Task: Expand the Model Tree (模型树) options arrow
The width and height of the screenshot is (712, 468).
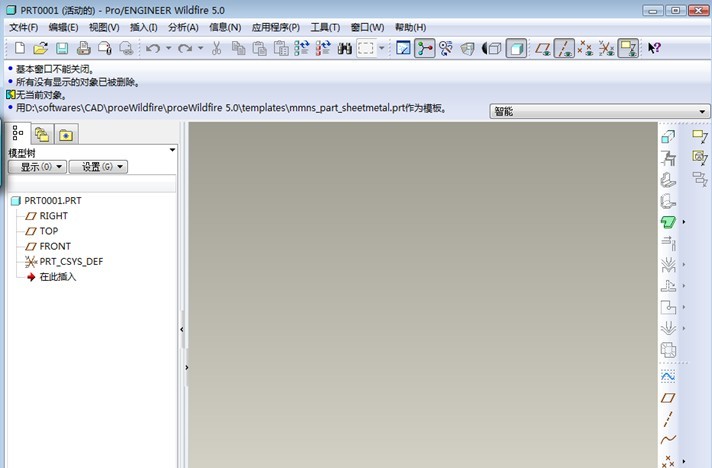Action: [173, 150]
